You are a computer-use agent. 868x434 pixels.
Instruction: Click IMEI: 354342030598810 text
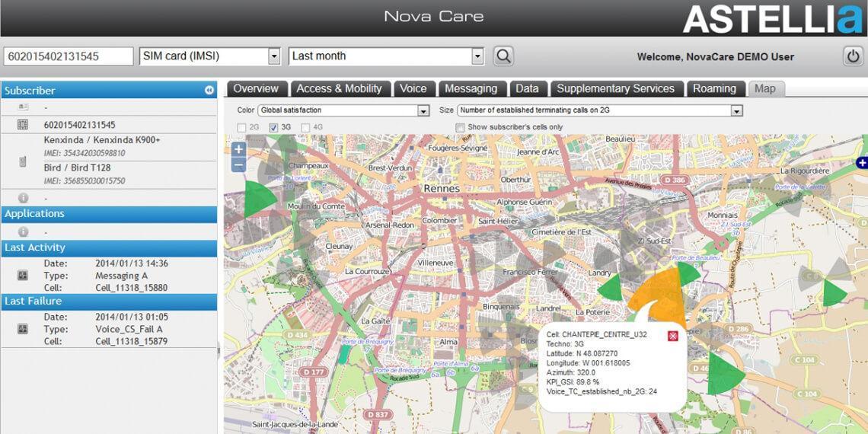pyautogui.click(x=85, y=153)
